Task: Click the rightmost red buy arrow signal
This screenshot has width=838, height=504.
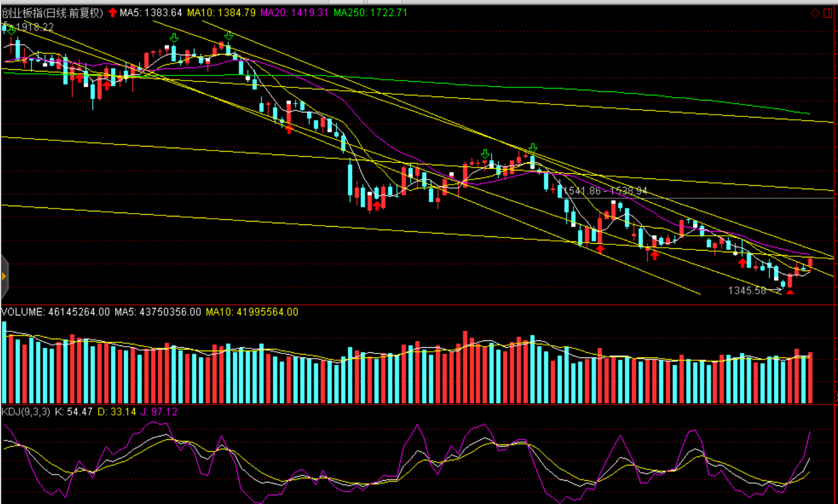Action: pos(743,263)
